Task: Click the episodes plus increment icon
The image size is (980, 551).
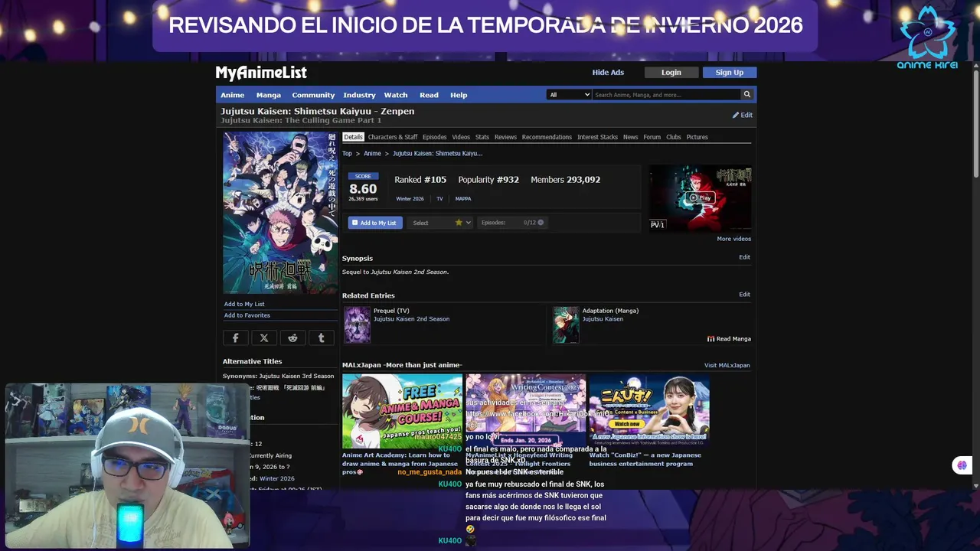Action: (541, 223)
